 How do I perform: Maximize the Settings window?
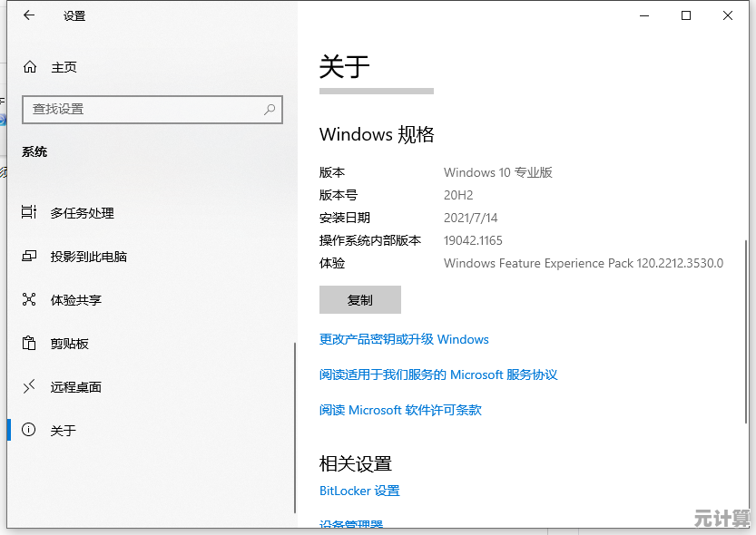pos(686,15)
